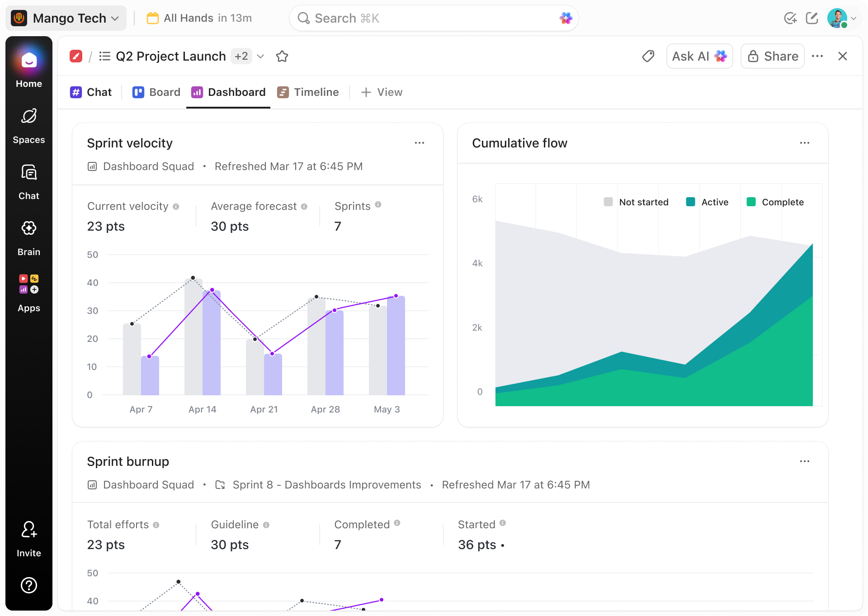Viewport: 868px width, 616px height.
Task: Toggle the Not started legend series
Action: [636, 202]
